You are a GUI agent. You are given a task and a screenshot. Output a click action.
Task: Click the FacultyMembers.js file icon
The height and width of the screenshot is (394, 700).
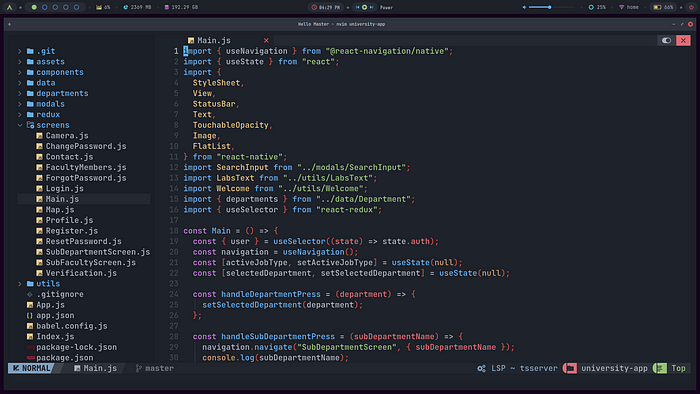39,167
